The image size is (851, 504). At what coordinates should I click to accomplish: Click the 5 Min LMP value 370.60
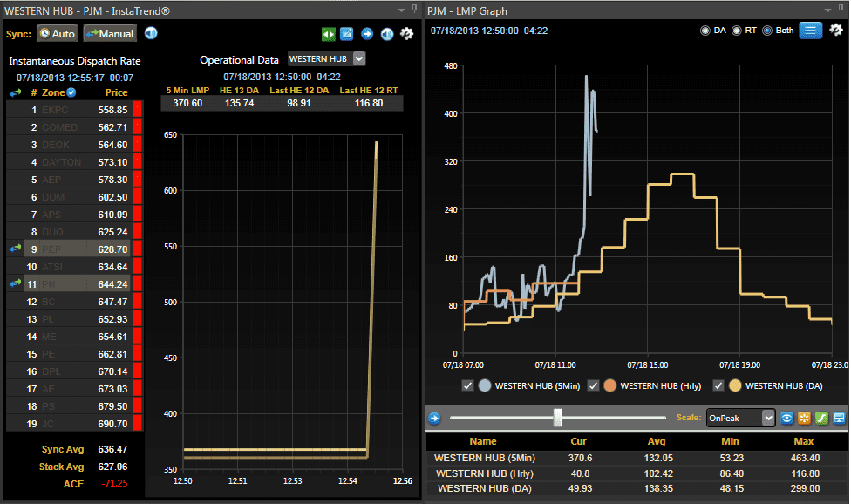[187, 103]
